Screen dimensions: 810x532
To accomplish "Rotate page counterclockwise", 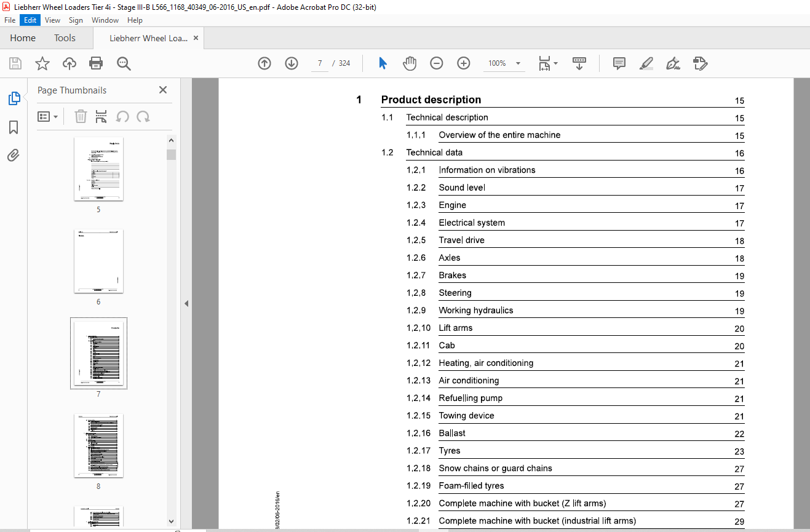I will (122, 116).
